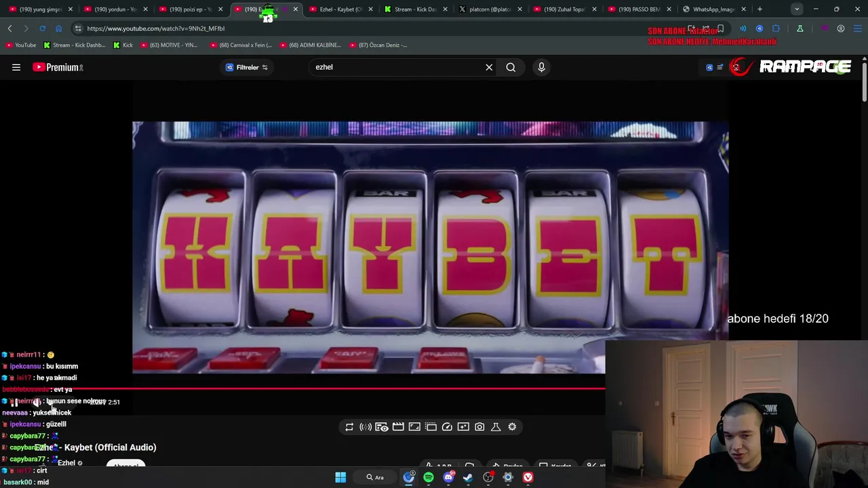Open OBS Studio from the taskbar
Viewport: 868px width, 488px height.
click(x=488, y=477)
